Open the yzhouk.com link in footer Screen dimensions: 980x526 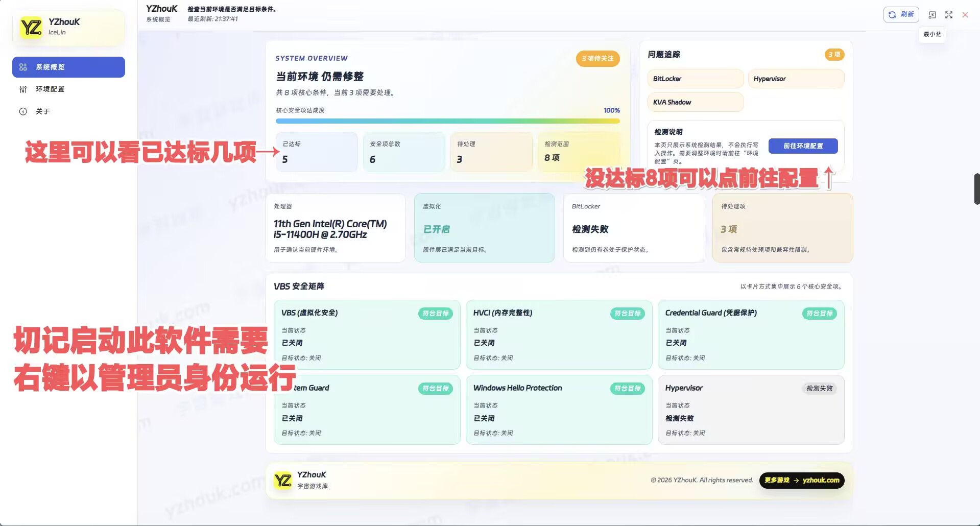coord(821,480)
